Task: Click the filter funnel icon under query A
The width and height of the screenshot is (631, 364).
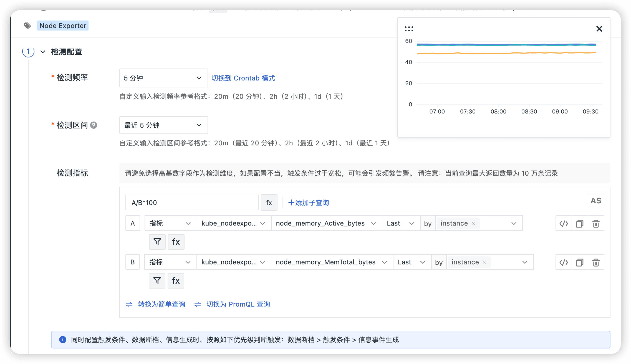Action: coord(157,242)
